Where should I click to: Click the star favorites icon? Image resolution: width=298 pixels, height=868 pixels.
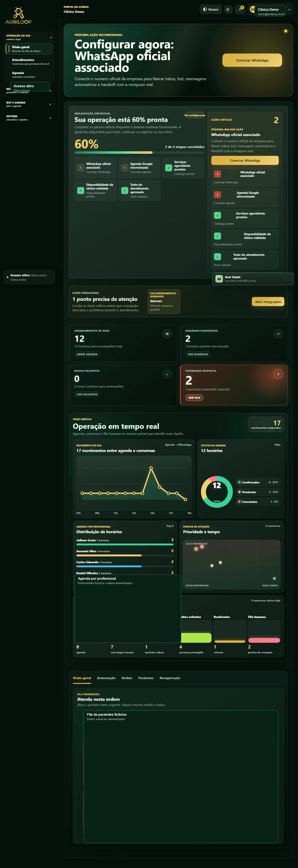[x=228, y=10]
